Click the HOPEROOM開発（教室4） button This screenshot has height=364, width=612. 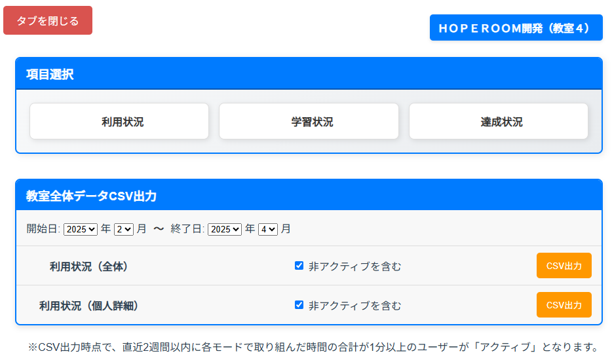coord(516,28)
